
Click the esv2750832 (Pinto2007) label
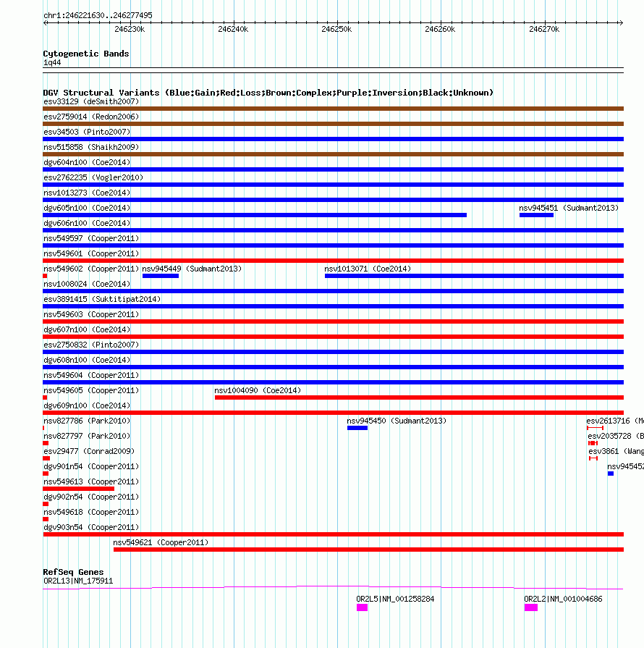point(91,345)
